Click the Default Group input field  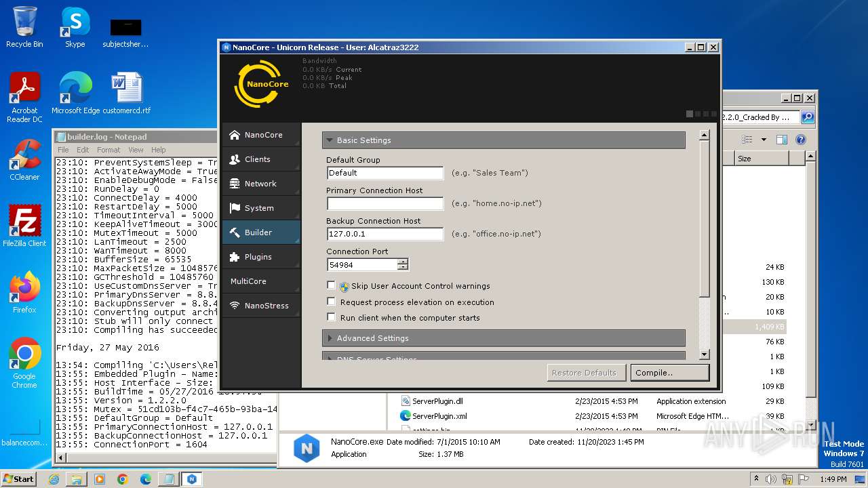(x=384, y=173)
